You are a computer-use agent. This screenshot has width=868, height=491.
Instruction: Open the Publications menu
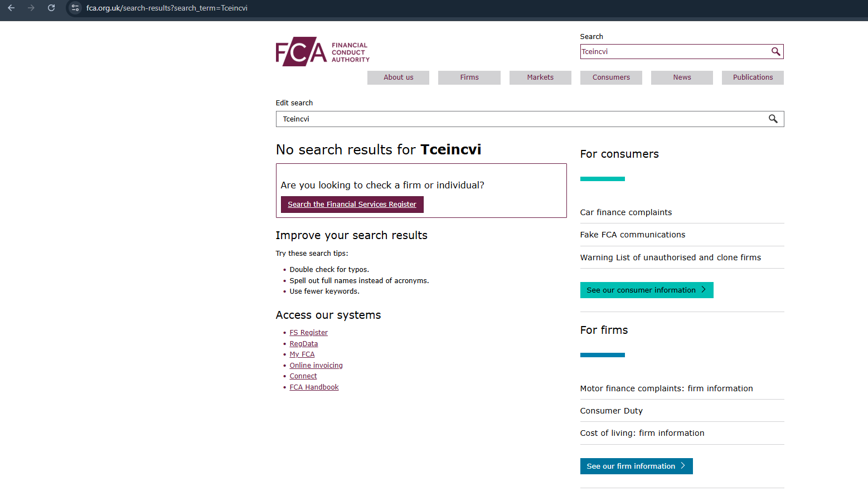[x=753, y=77]
